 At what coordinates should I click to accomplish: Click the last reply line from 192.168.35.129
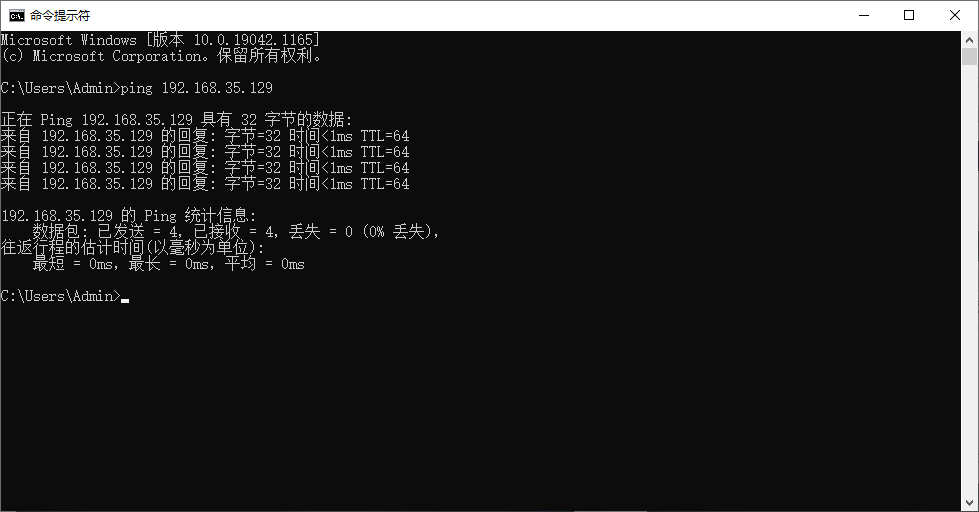tap(205, 184)
